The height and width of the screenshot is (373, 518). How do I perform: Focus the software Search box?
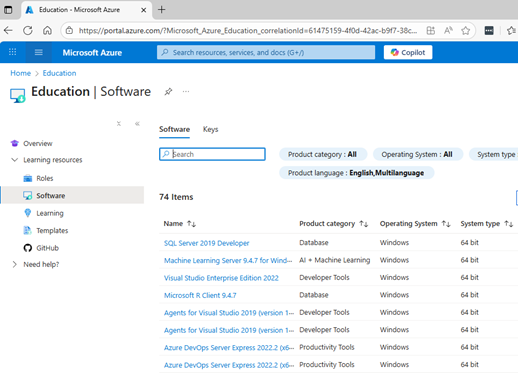[x=212, y=154]
